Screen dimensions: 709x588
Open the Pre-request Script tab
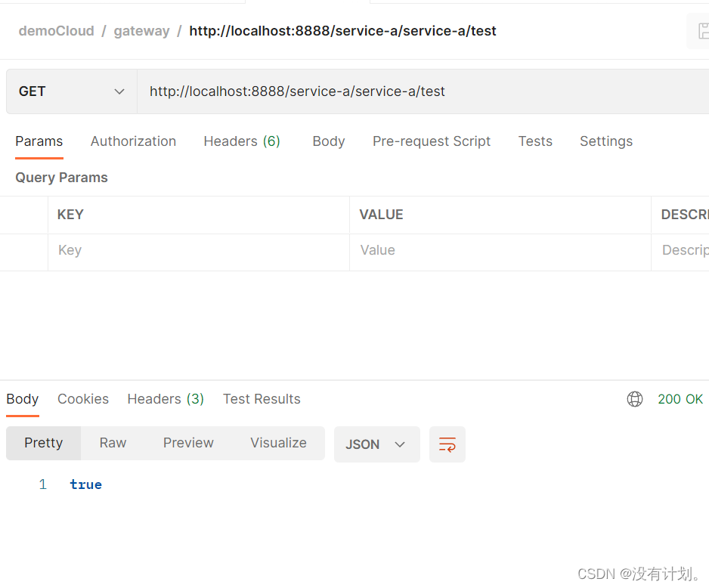coord(432,141)
